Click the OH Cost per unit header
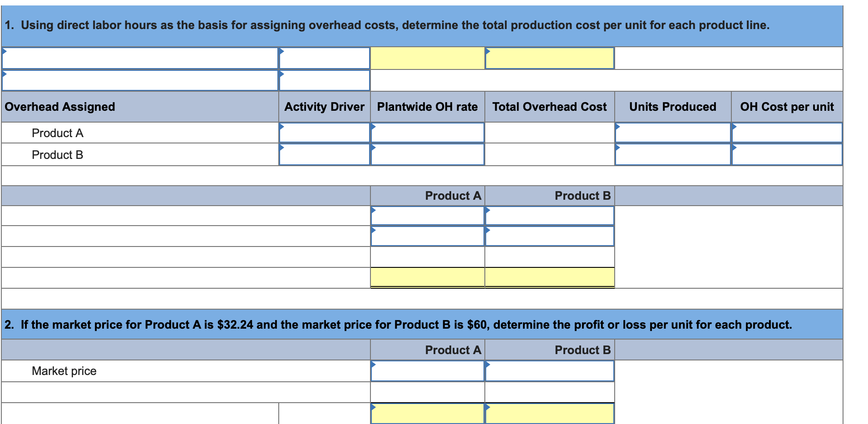868x424 pixels. 787,107
